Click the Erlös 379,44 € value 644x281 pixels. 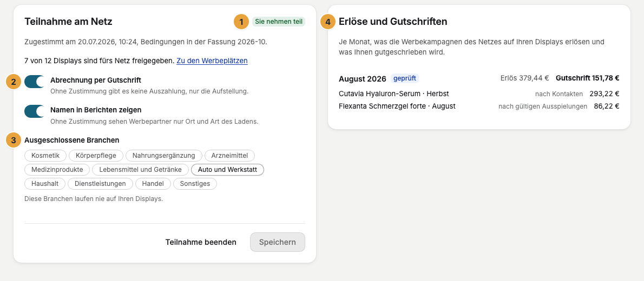coord(524,78)
